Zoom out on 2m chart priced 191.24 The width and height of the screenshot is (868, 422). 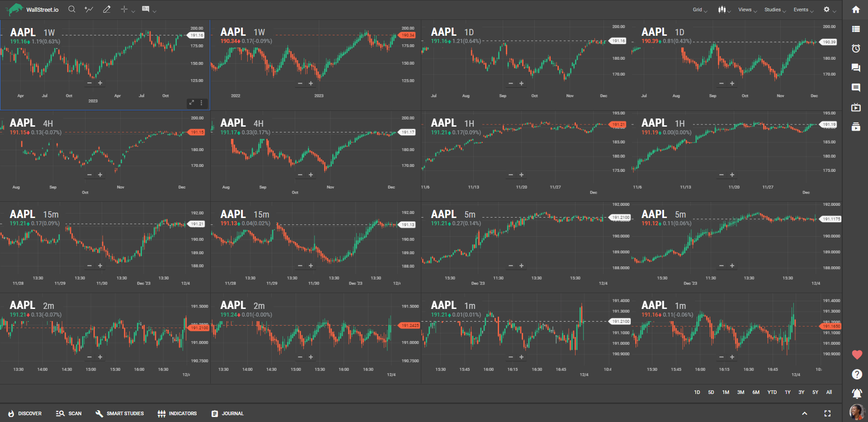click(x=300, y=357)
